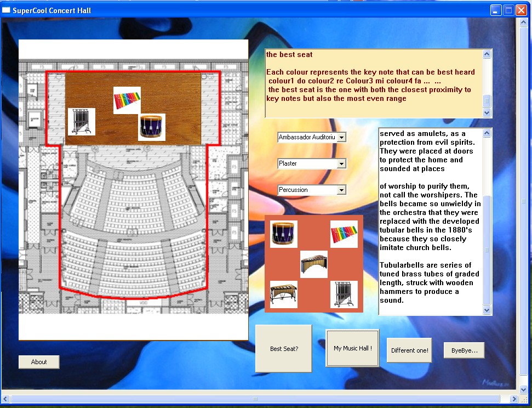Pick the vibraphone on wheeled stand in palette

click(x=284, y=294)
